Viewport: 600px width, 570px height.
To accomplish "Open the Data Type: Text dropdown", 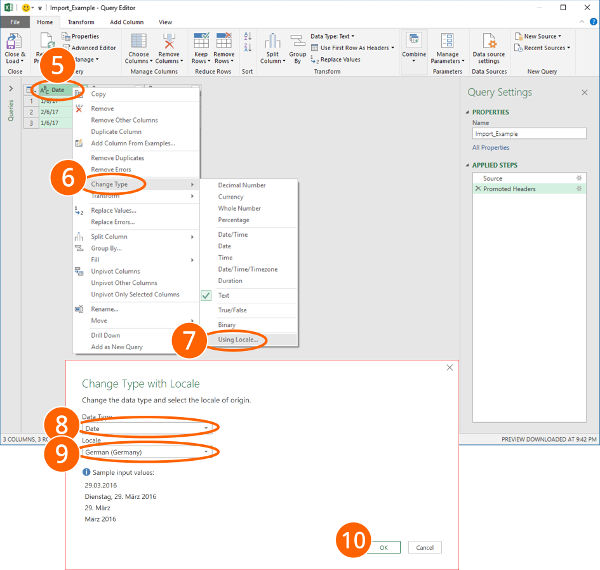I will [332, 36].
